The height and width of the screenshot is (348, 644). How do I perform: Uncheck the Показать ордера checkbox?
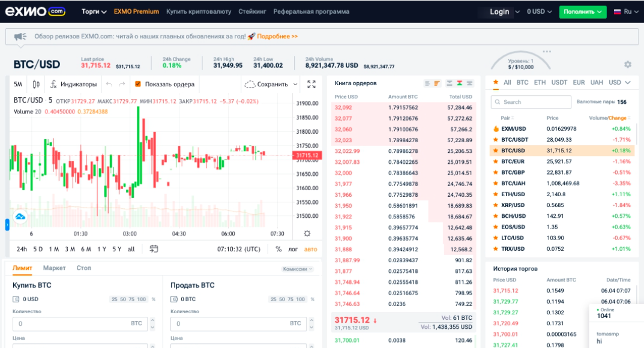tap(138, 84)
